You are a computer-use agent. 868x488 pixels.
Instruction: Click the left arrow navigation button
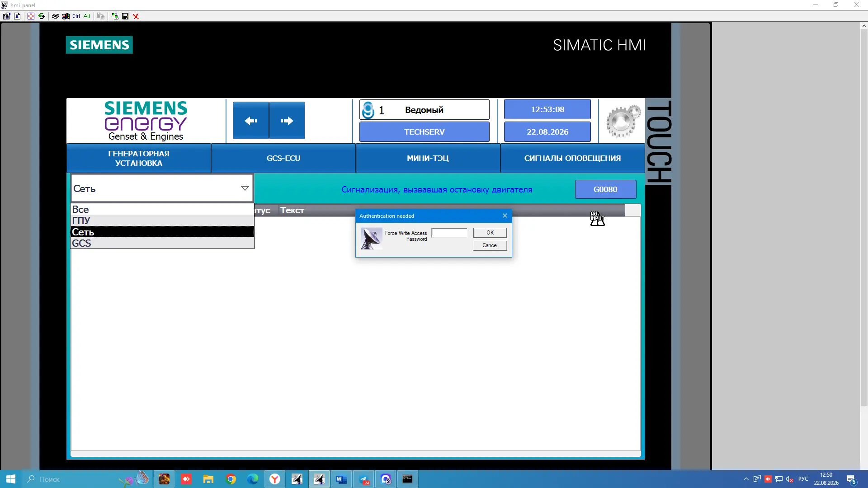pyautogui.click(x=251, y=121)
